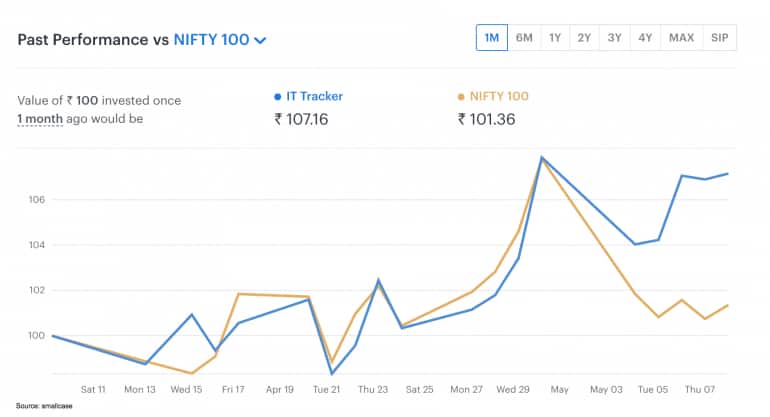Image resolution: width=770 pixels, height=417 pixels.
Task: Click the Tue 21 date label
Action: click(x=327, y=389)
